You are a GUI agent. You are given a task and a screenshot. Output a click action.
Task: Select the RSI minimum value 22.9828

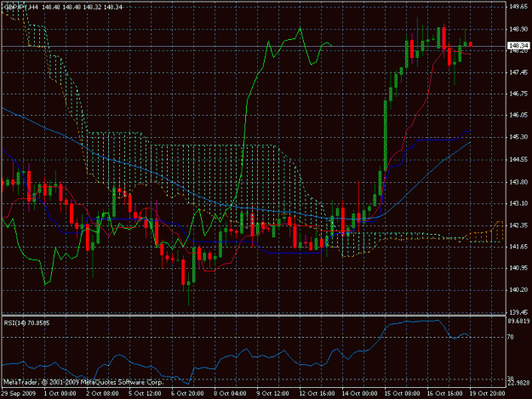(x=518, y=384)
